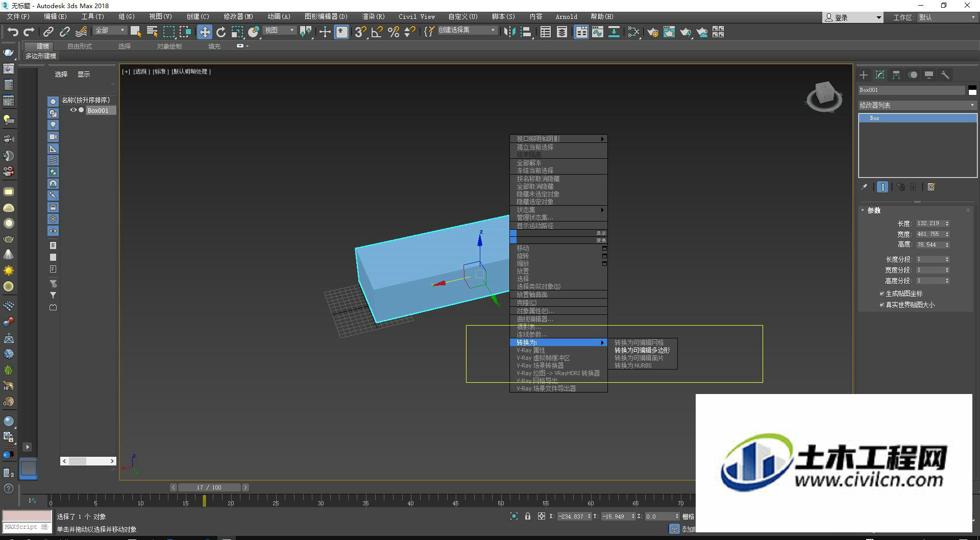
Task: Switch to the 自由形式 ribbon tab
Action: point(80,46)
